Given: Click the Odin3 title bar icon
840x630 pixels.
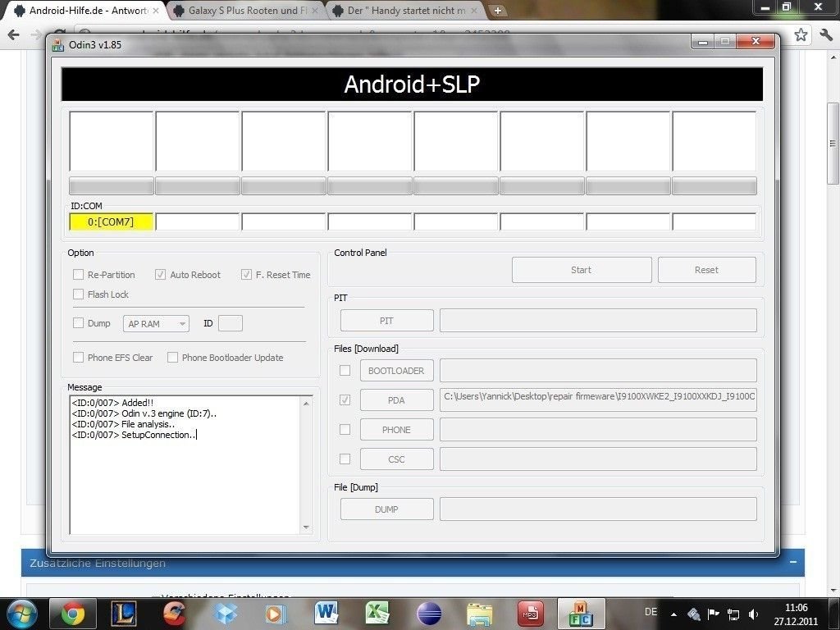Looking at the screenshot, I should coord(58,45).
